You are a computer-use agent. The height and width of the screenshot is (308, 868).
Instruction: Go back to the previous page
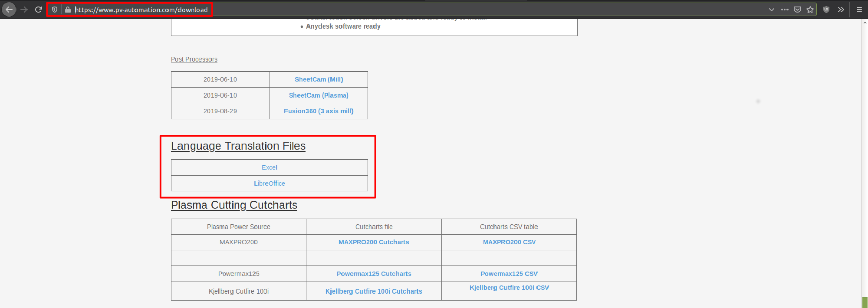pos(9,10)
